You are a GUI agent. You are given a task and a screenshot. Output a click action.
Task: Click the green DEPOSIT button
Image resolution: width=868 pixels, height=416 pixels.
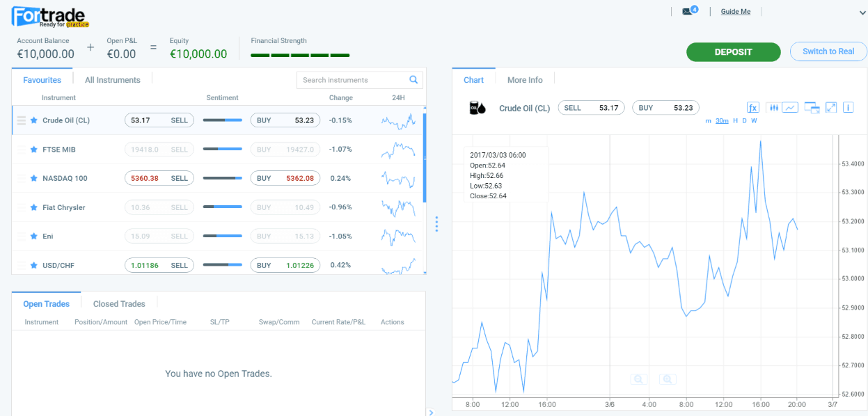734,52
